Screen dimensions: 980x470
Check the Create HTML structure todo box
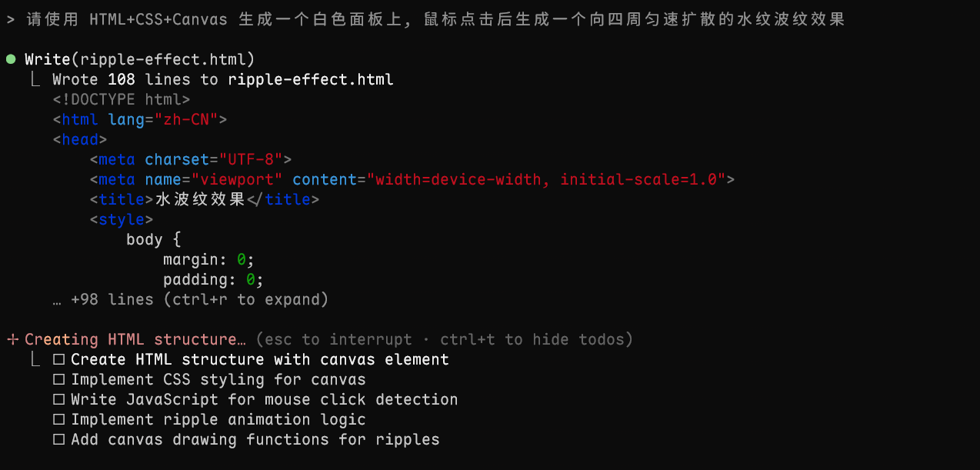point(58,359)
